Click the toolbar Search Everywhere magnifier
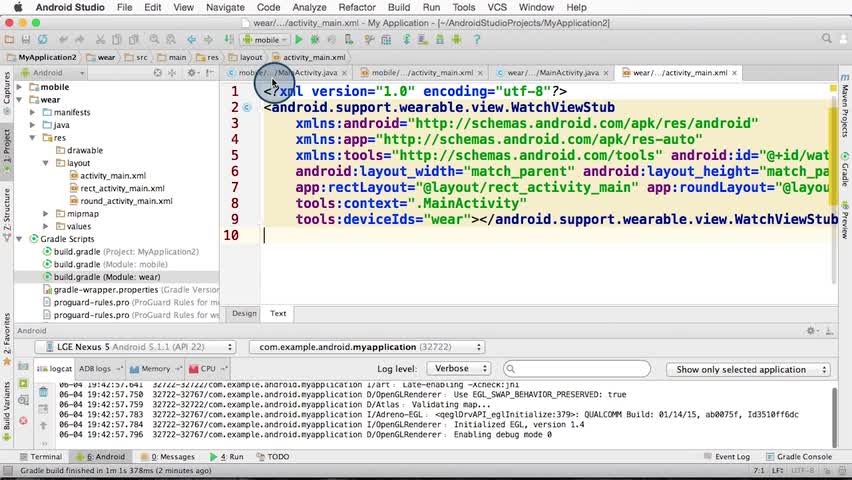The image size is (852, 480). (826, 39)
